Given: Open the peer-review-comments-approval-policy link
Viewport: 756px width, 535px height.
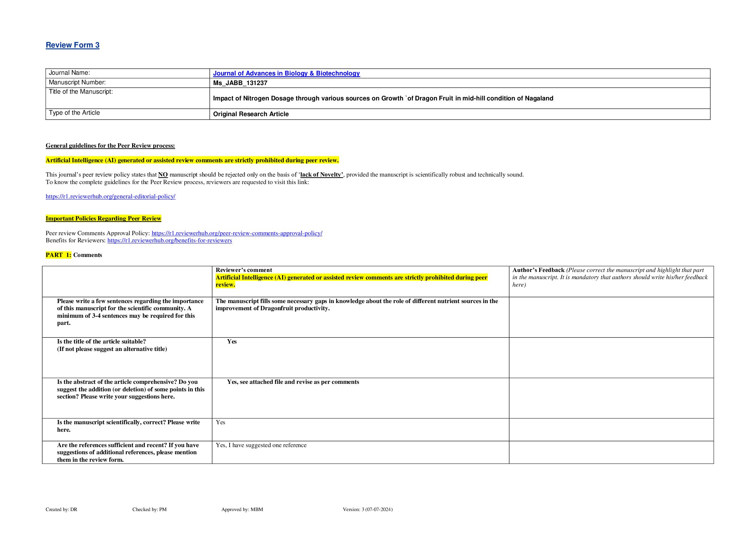Looking at the screenshot, I should (x=237, y=233).
